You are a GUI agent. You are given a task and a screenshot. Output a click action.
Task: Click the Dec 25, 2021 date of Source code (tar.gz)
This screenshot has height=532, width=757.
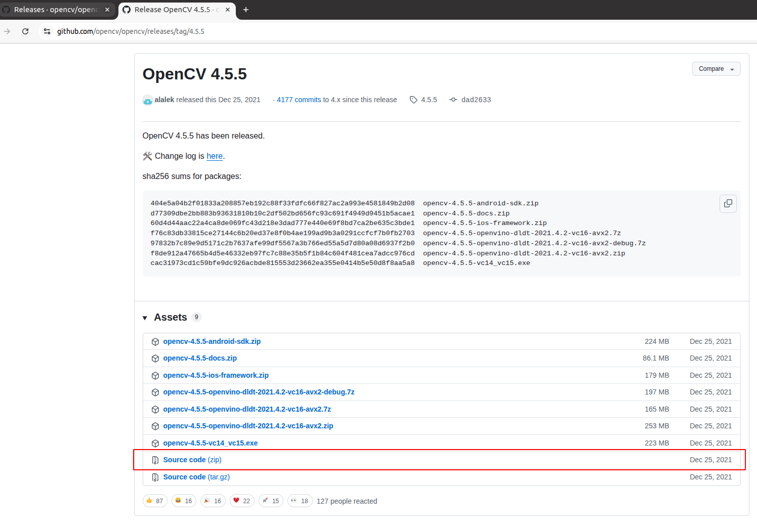point(711,477)
